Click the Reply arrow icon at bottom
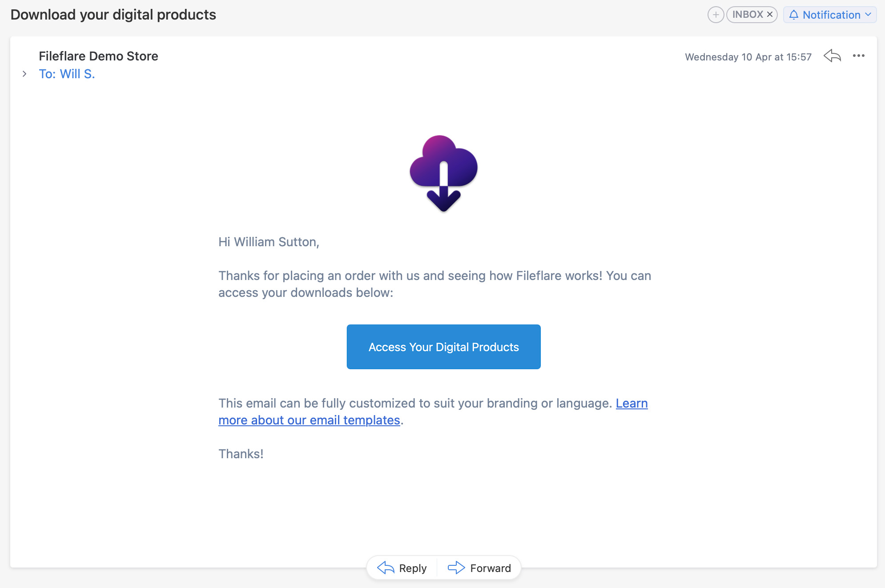This screenshot has height=588, width=885. click(x=386, y=568)
